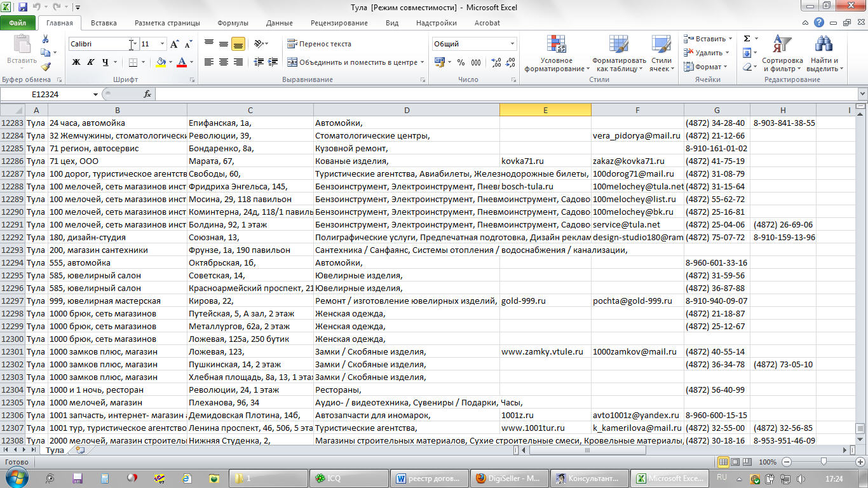Open Cell Styles (Стили ячеек) gallery
The width and height of the screenshot is (868, 488).
[x=661, y=53]
